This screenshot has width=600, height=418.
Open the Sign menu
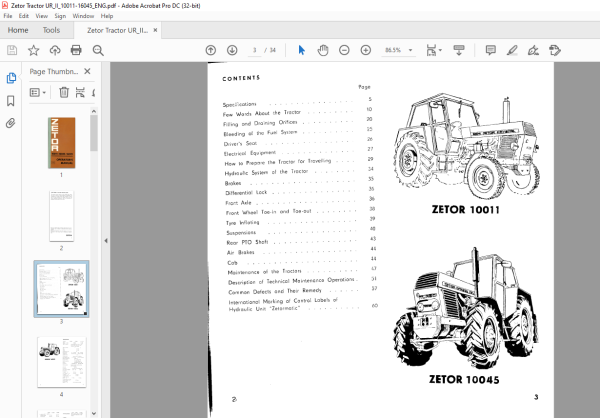(x=60, y=16)
